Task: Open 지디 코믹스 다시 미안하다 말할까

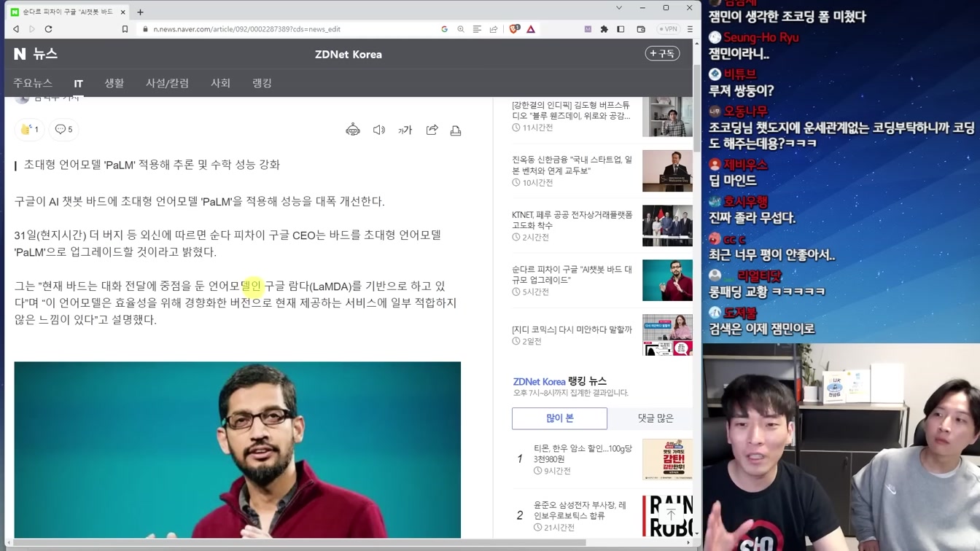Action: pyautogui.click(x=572, y=329)
